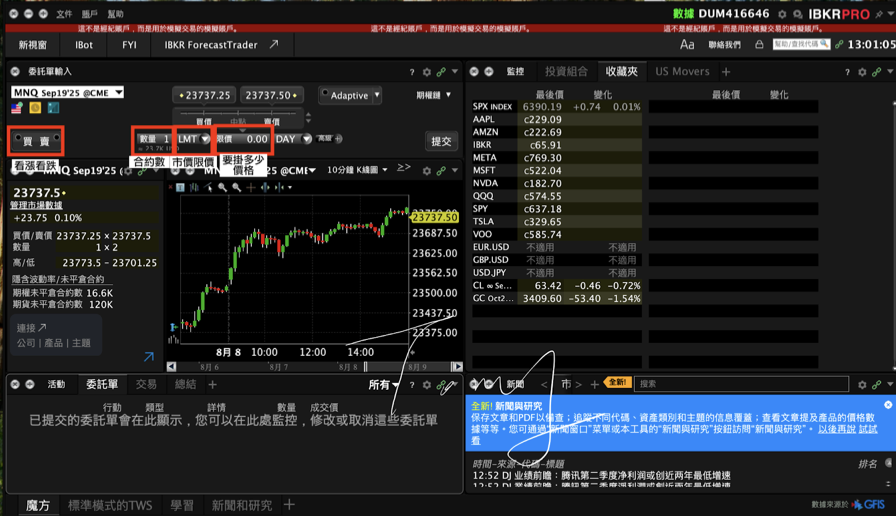Close the blue 新聞與研究 banner
The image size is (896, 516).
click(x=887, y=405)
